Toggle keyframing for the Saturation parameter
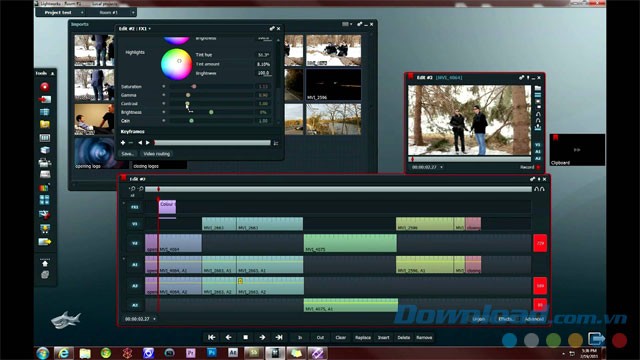This screenshot has width=640, height=360. (164, 87)
